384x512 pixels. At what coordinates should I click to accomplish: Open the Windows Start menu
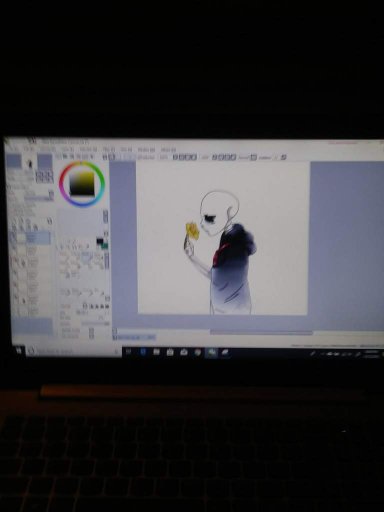(x=19, y=350)
